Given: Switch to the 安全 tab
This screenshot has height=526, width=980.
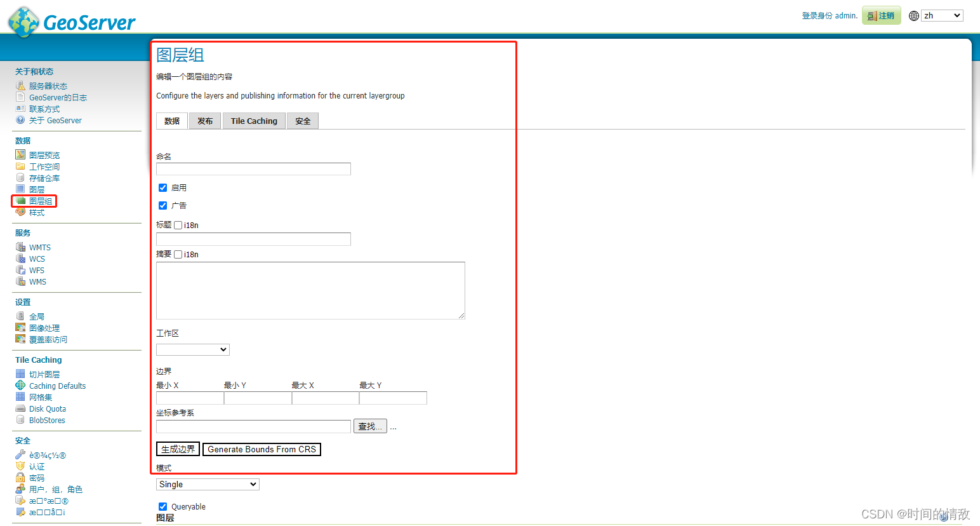Looking at the screenshot, I should pyautogui.click(x=303, y=121).
